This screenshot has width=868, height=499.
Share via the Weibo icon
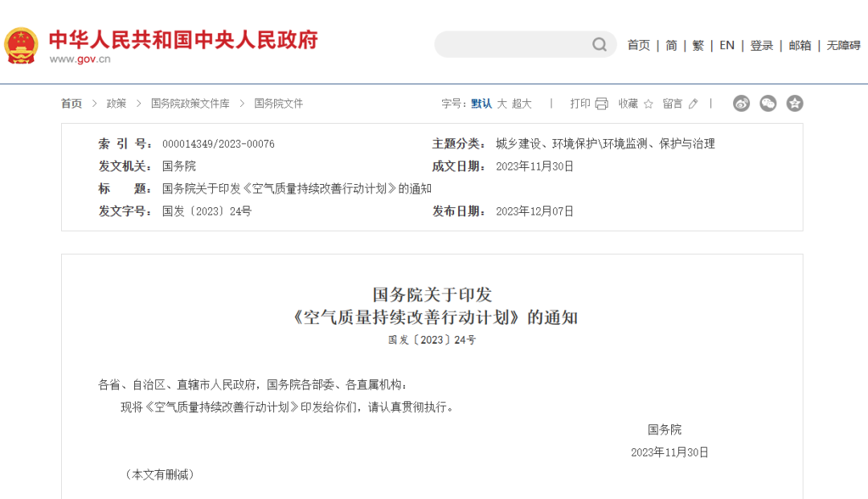[741, 104]
